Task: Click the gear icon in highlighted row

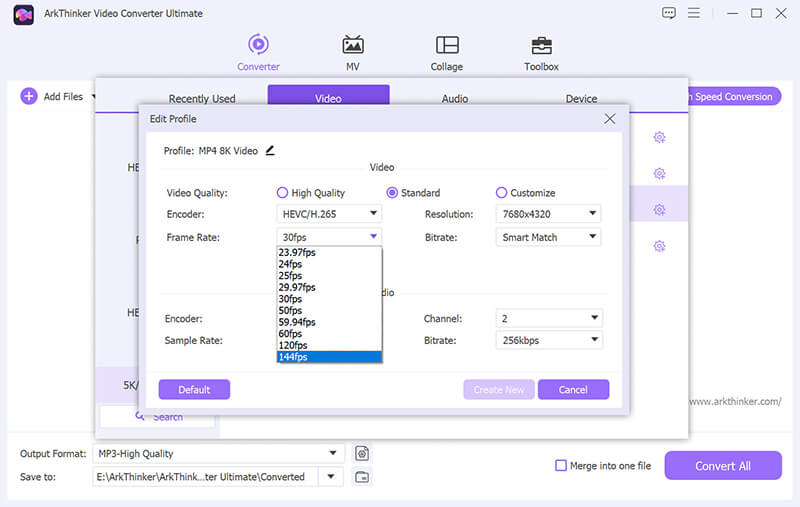Action: (659, 210)
